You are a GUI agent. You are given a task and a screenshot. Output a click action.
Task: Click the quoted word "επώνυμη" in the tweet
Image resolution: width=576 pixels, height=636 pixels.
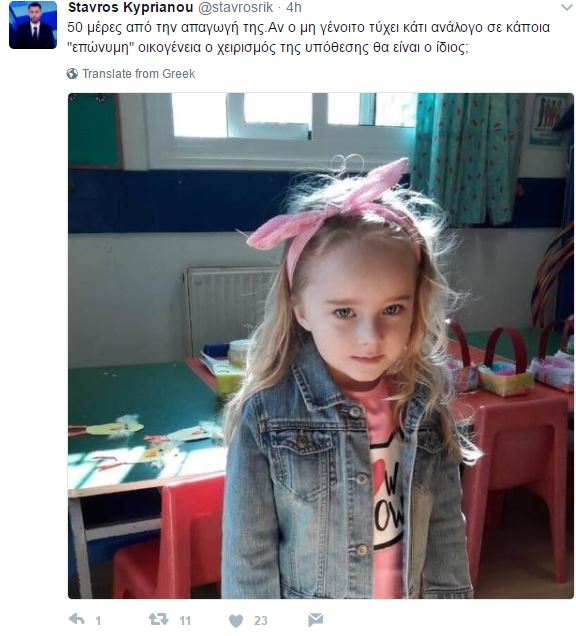click(101, 48)
